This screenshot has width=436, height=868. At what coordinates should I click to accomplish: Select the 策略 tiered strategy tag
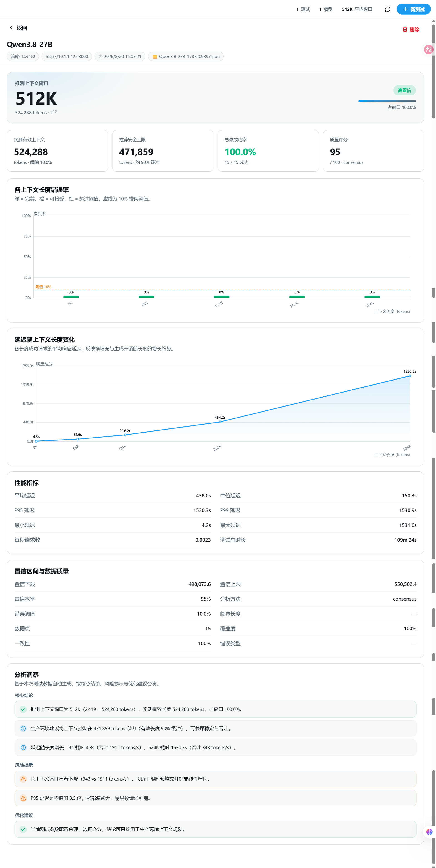click(x=22, y=57)
